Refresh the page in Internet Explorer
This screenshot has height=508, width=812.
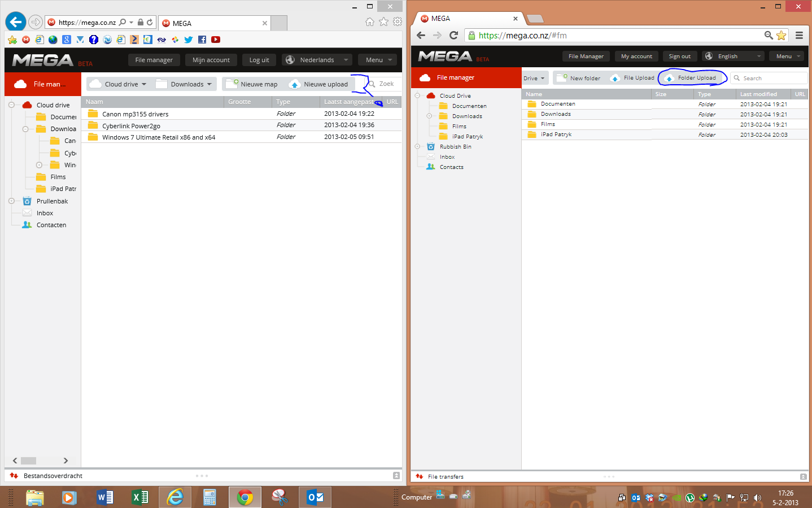coord(150,23)
